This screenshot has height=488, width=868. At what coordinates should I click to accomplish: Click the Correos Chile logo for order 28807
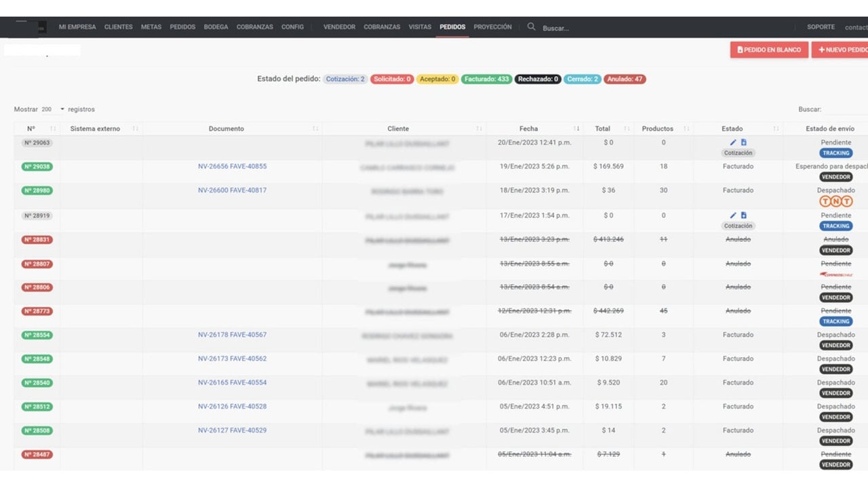point(835,274)
